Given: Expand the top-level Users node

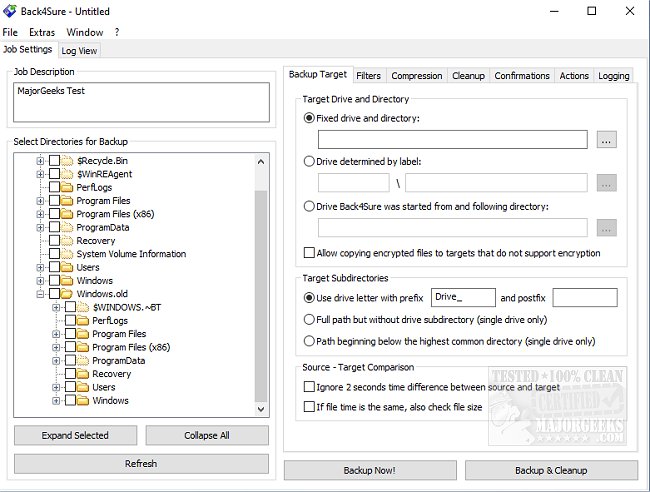Looking at the screenshot, I should [x=40, y=267].
